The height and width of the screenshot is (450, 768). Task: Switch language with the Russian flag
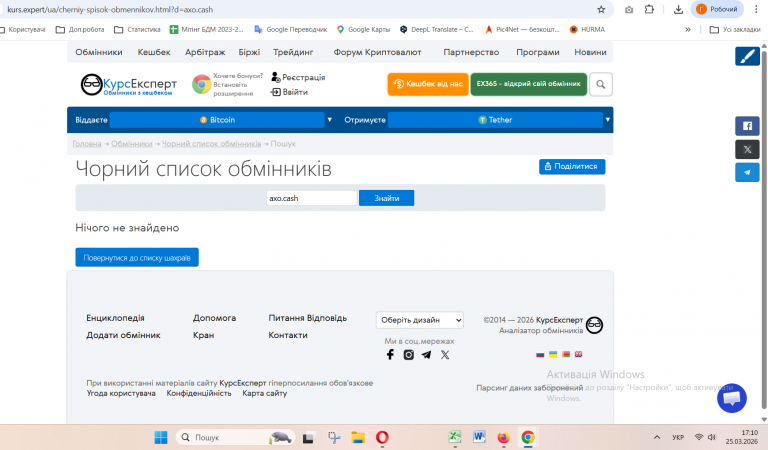pos(540,354)
